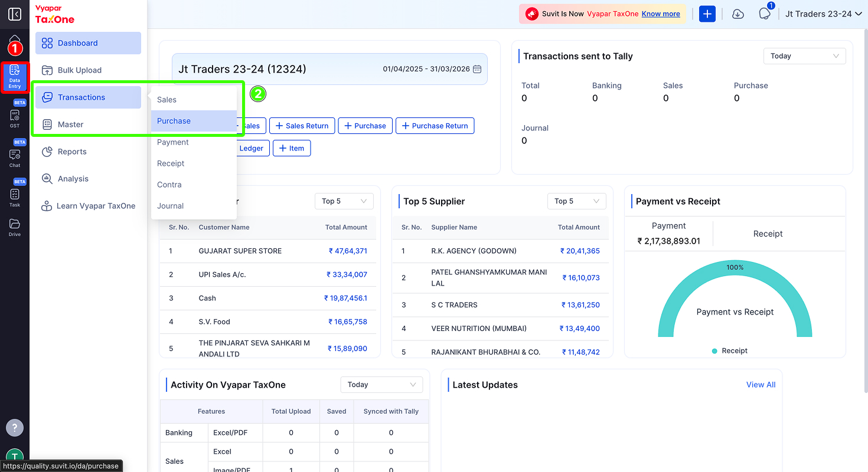Select the UPI Sales A/c. customer name
This screenshot has height=472, width=868.
pyautogui.click(x=223, y=274)
